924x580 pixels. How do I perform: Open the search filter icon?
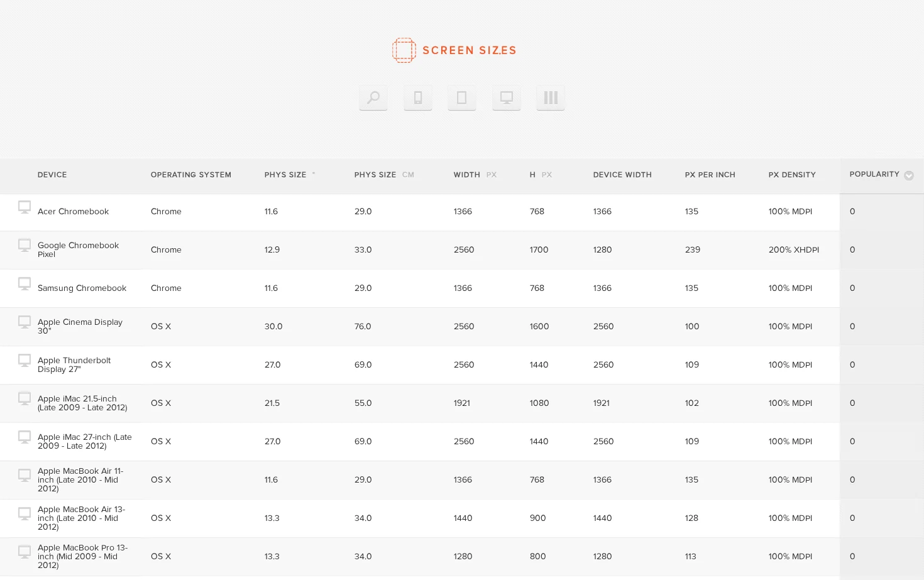pyautogui.click(x=373, y=97)
